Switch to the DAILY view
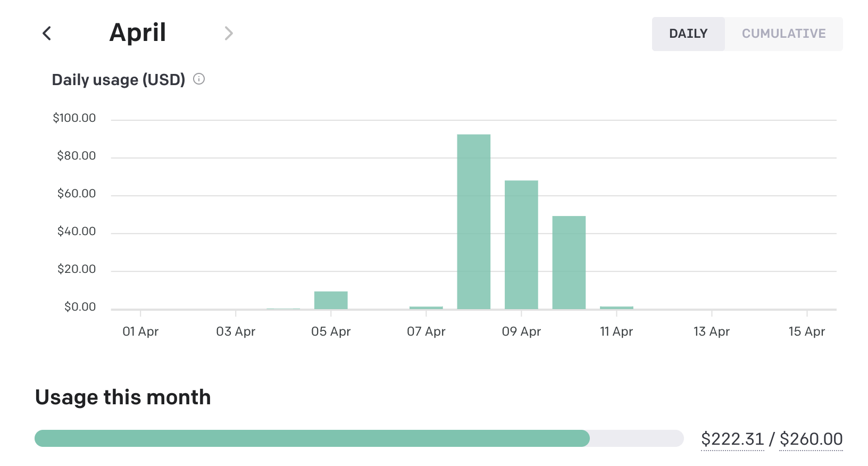 click(x=688, y=34)
